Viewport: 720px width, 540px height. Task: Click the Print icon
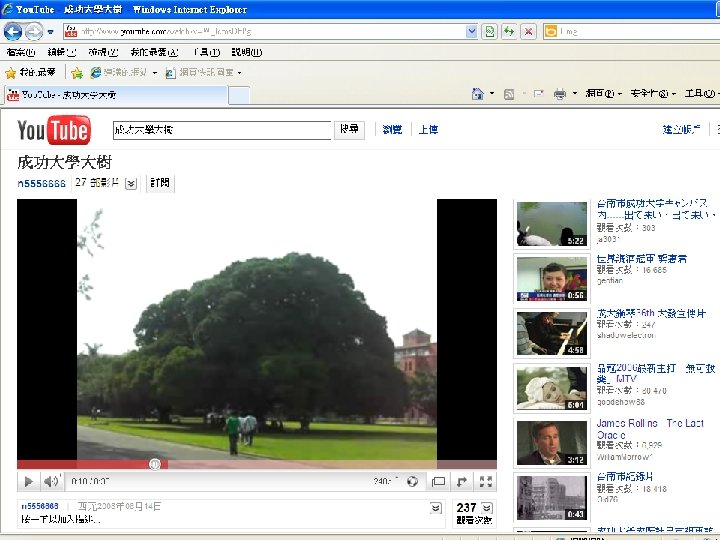point(560,94)
